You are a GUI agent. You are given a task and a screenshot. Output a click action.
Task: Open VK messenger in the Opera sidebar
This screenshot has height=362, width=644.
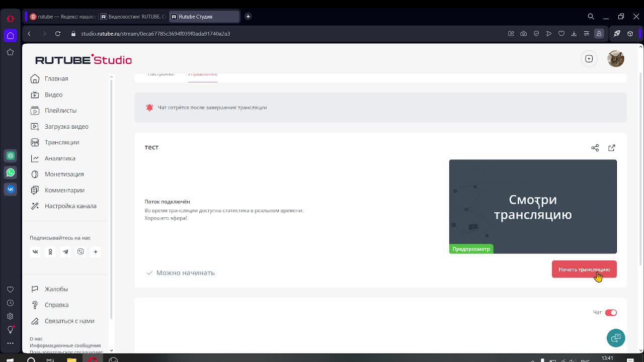pos(11,189)
